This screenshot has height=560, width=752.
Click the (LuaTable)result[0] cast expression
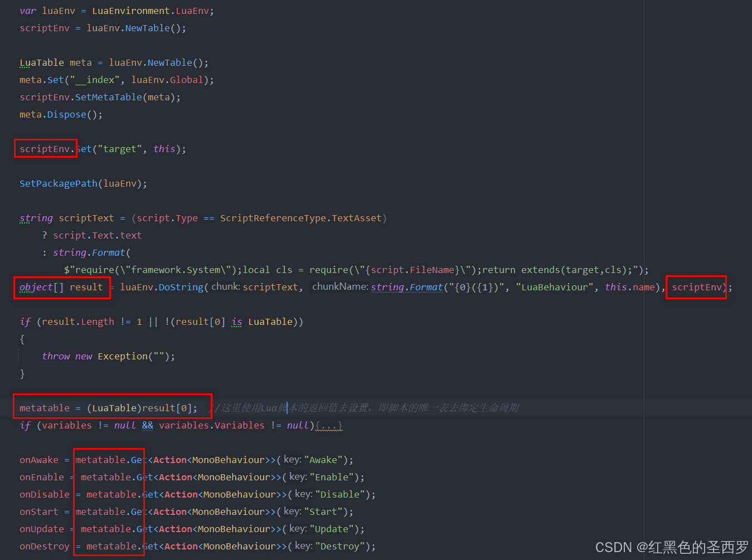coord(139,408)
